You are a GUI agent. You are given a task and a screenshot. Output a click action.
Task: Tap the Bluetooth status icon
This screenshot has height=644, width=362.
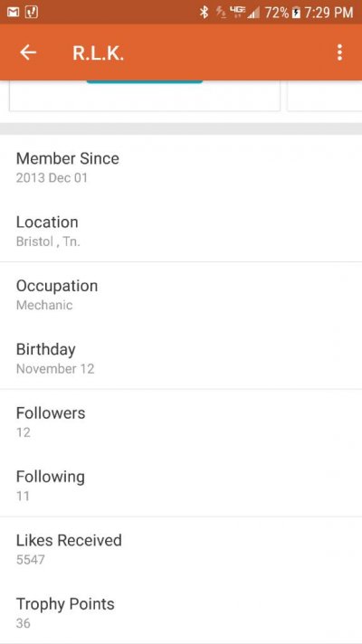(x=204, y=13)
